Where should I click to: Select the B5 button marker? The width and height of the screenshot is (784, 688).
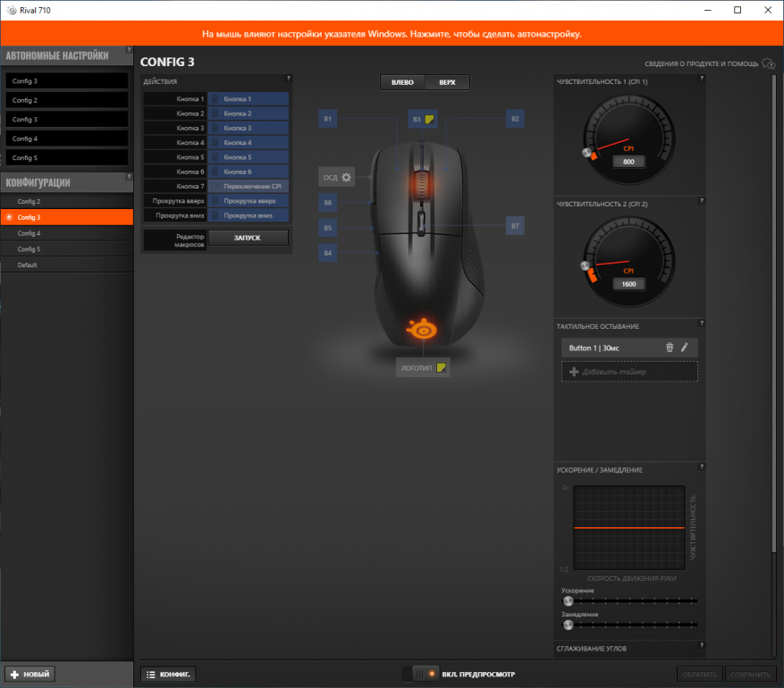point(327,228)
